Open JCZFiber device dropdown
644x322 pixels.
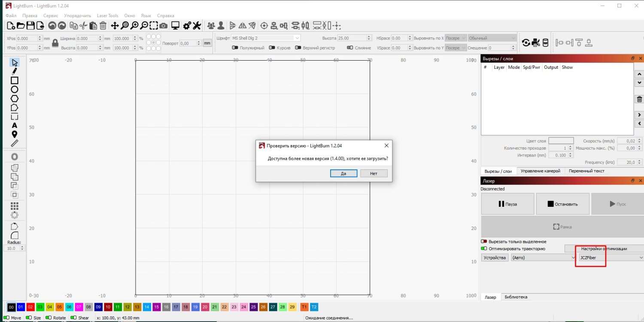(611, 258)
